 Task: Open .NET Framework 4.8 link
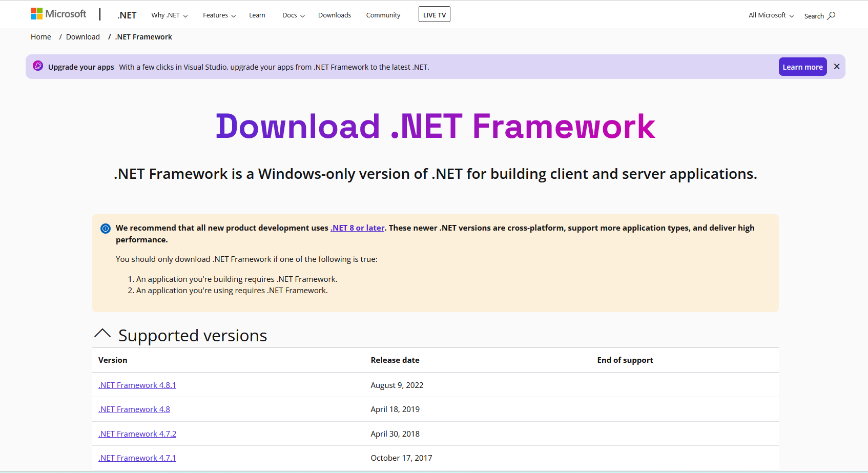(134, 409)
